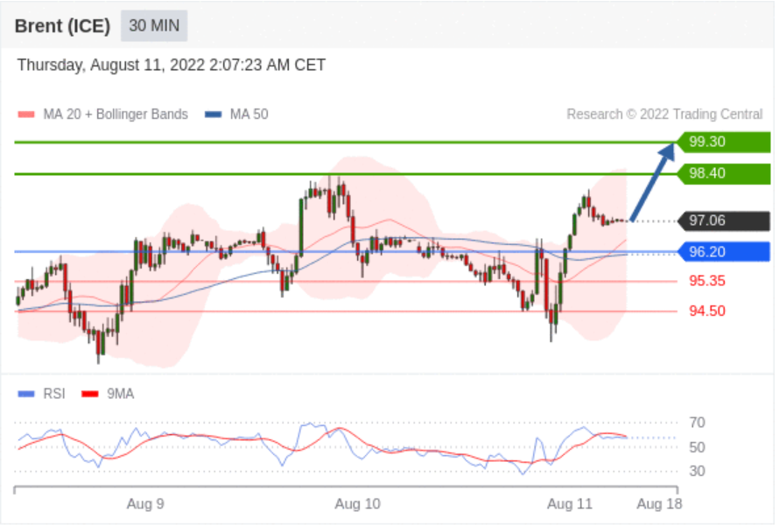The width and height of the screenshot is (779, 532).
Task: Click the RSI 70 level axis label
Action: coord(698,423)
